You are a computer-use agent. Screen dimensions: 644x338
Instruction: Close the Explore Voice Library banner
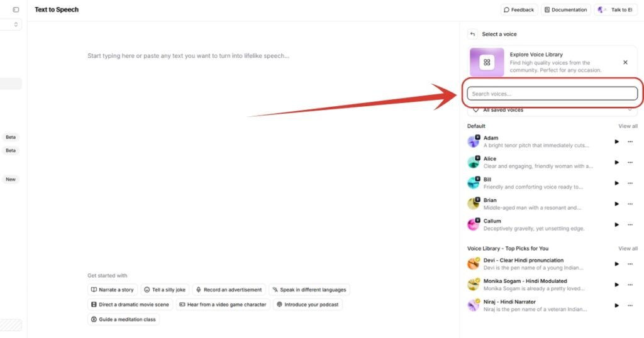coord(625,62)
